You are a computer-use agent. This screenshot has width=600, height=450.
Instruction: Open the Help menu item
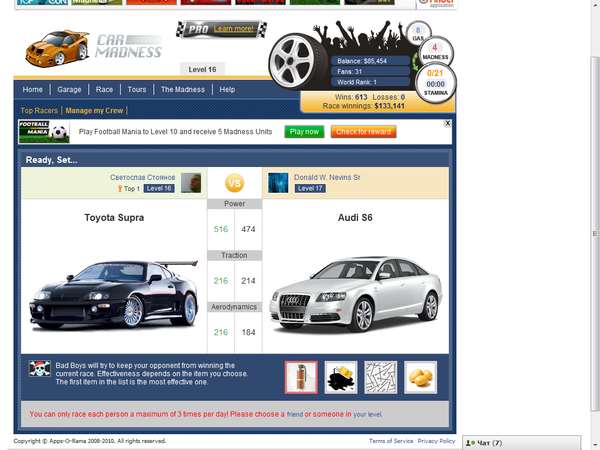227,90
